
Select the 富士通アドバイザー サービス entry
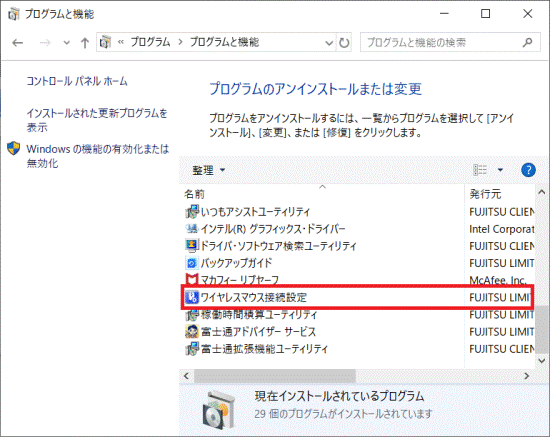[258, 331]
